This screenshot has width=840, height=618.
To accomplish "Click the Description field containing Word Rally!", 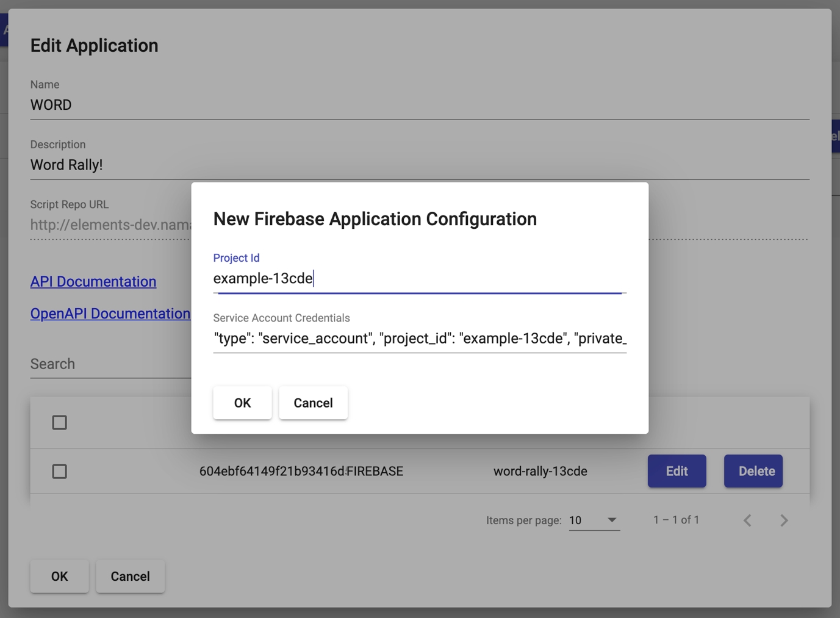I will click(x=419, y=165).
